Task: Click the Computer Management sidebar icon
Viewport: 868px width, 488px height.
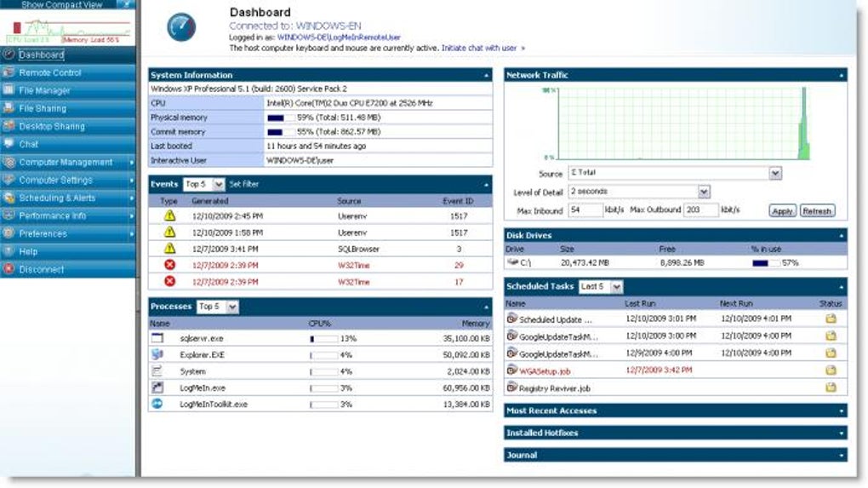Action: 9,162
